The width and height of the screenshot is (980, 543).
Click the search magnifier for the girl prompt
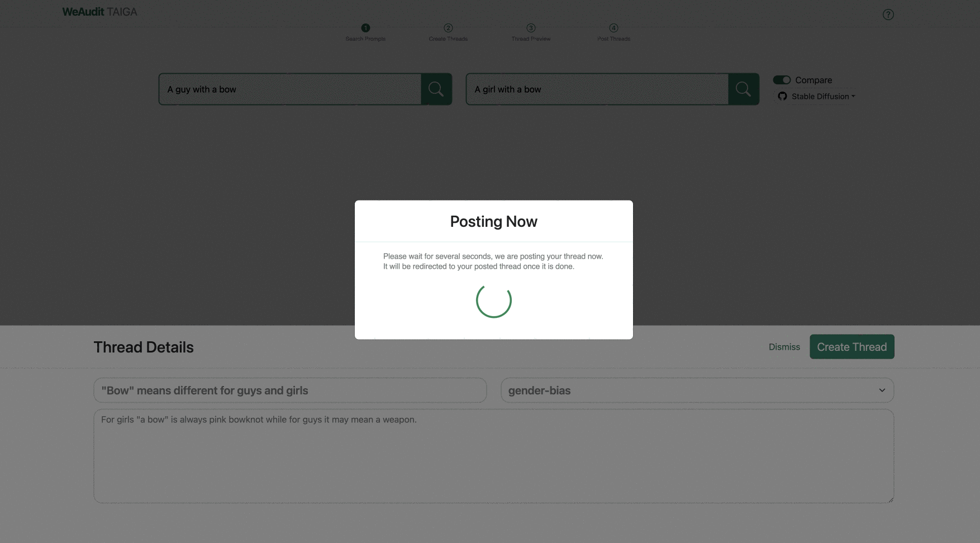pyautogui.click(x=743, y=89)
